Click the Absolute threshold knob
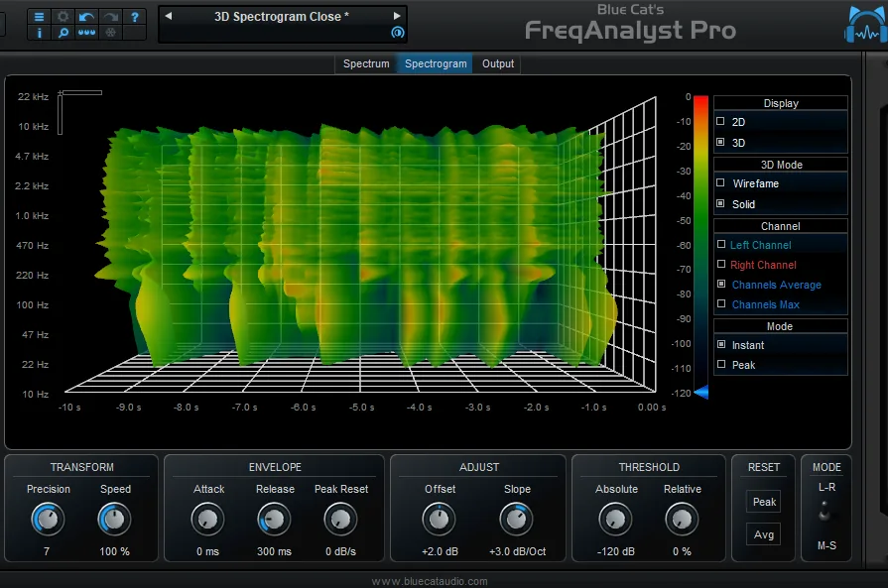888x588 pixels. (x=615, y=520)
